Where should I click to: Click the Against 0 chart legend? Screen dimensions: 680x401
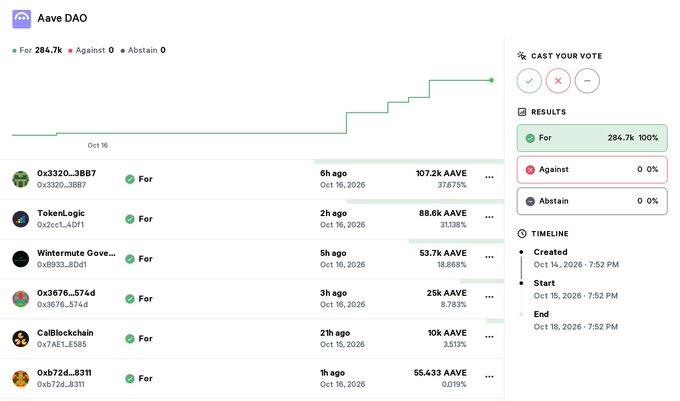[91, 50]
